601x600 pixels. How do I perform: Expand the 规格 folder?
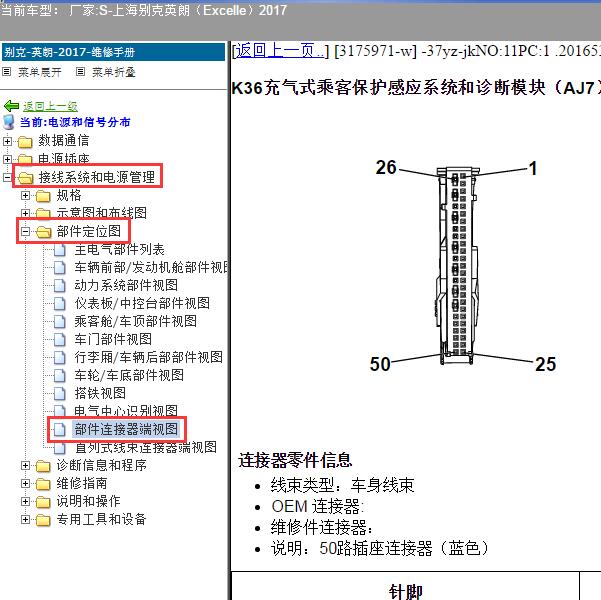25,196
